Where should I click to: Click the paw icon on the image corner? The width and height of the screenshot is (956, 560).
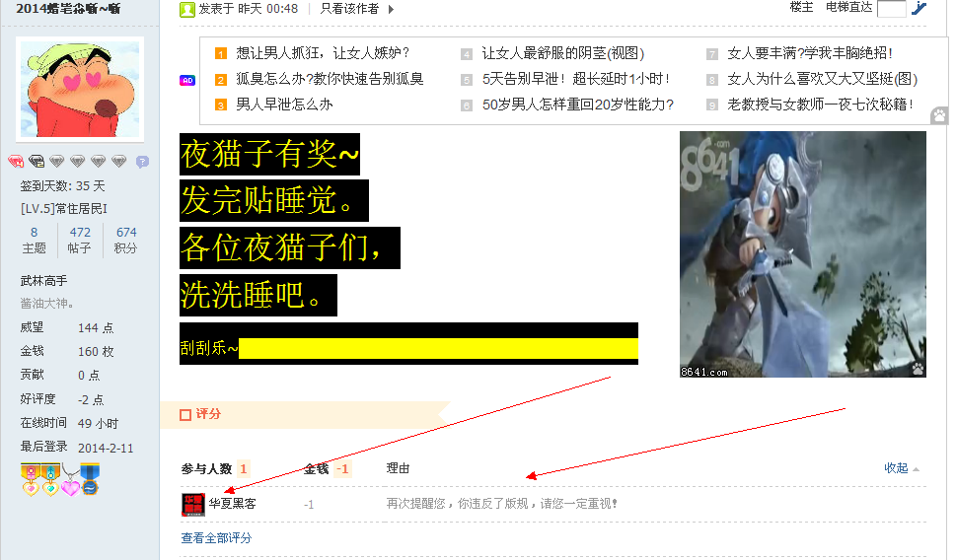click(918, 369)
